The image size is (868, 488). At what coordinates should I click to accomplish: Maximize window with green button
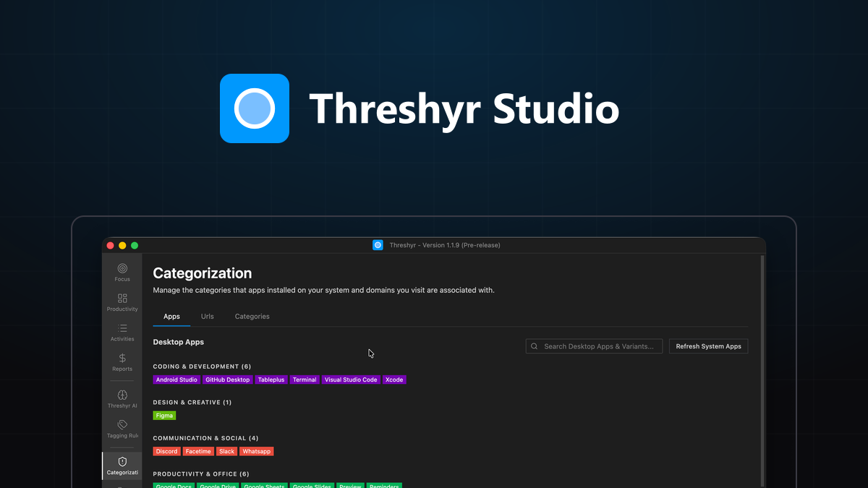point(135,246)
